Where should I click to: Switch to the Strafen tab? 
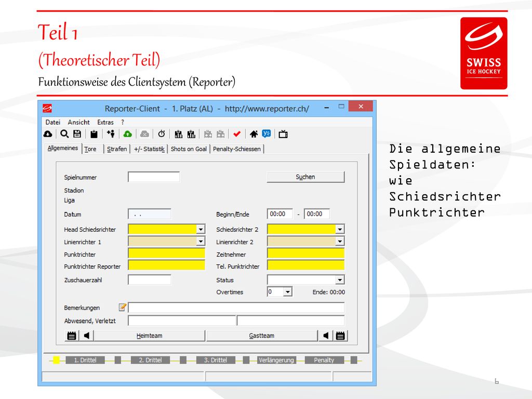[117, 149]
